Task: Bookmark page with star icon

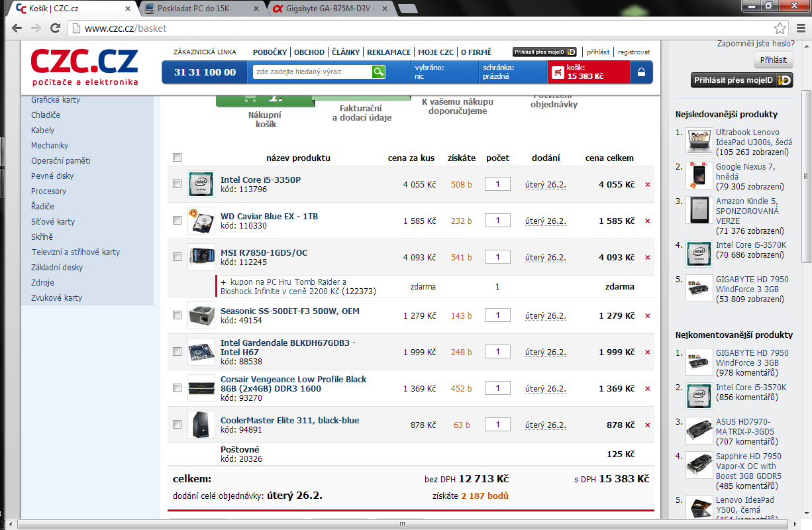Action: click(780, 28)
